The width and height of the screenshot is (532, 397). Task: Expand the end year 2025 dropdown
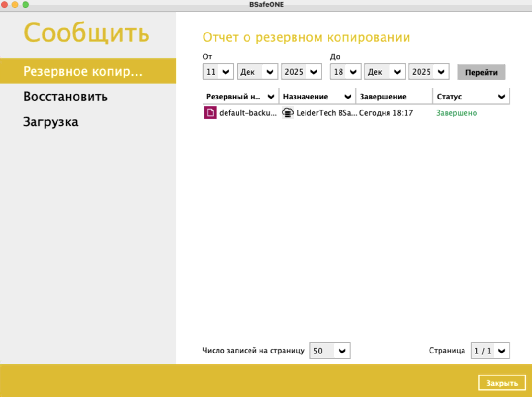[x=429, y=72]
